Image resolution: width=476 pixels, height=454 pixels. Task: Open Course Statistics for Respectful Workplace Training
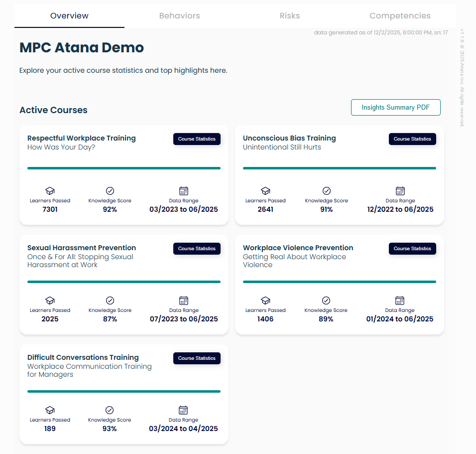(x=197, y=139)
